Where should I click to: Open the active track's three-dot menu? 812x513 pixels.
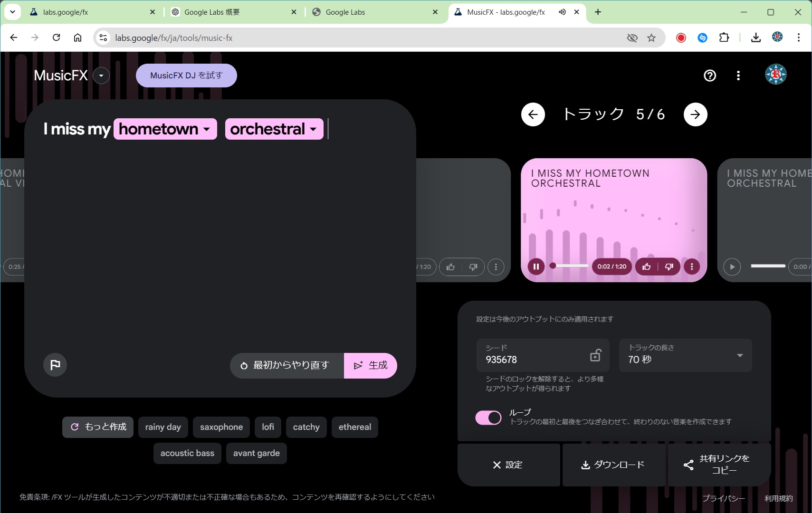(x=692, y=266)
